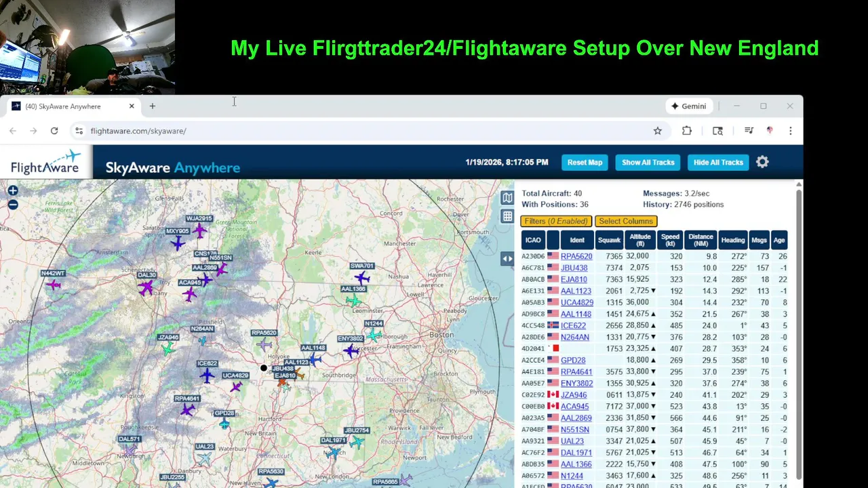Screen dimensions: 868x488
Task: Open EJA810 flight link in table
Action: [574, 279]
